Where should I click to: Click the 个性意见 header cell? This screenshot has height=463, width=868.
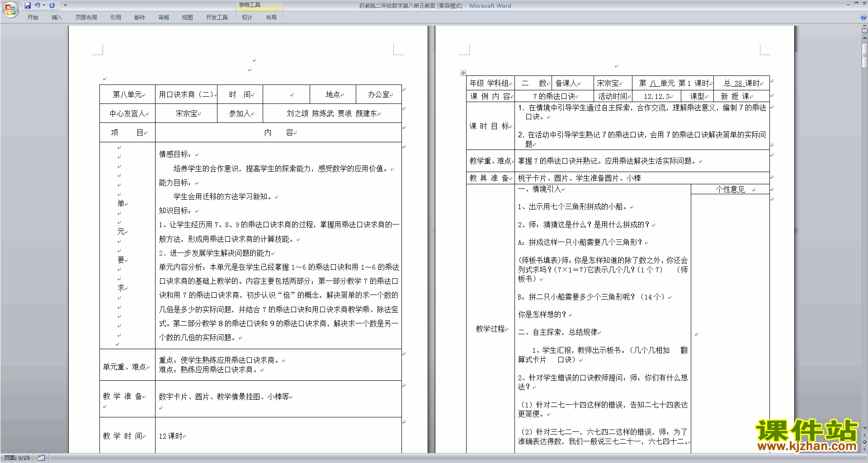(730, 189)
